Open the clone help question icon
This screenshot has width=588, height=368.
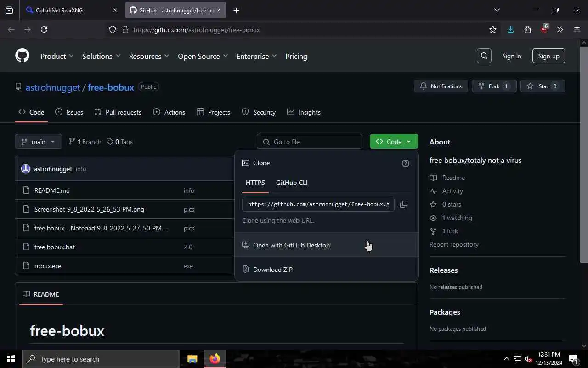click(405, 163)
